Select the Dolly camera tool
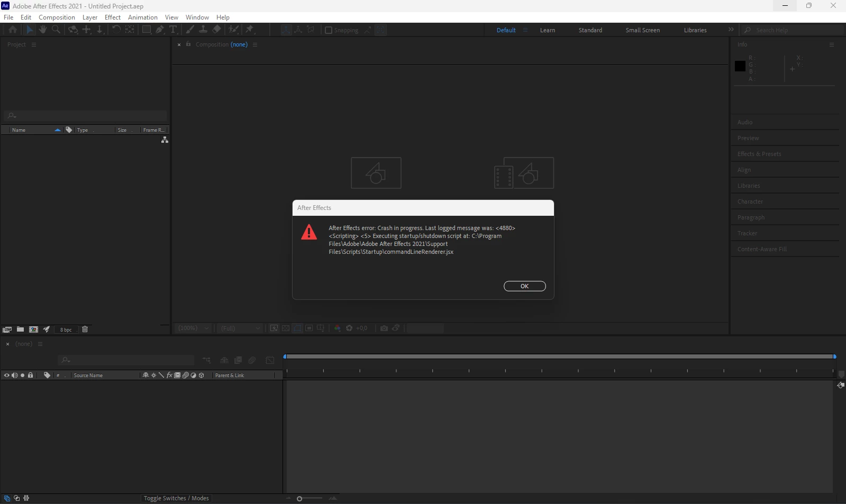The image size is (846, 504). click(100, 30)
